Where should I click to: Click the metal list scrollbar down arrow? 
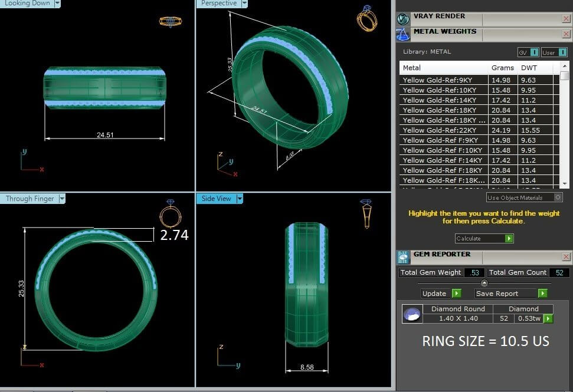564,184
